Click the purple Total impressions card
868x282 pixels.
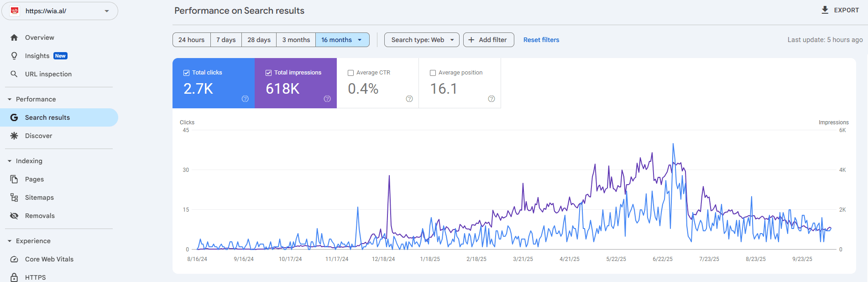click(x=295, y=83)
